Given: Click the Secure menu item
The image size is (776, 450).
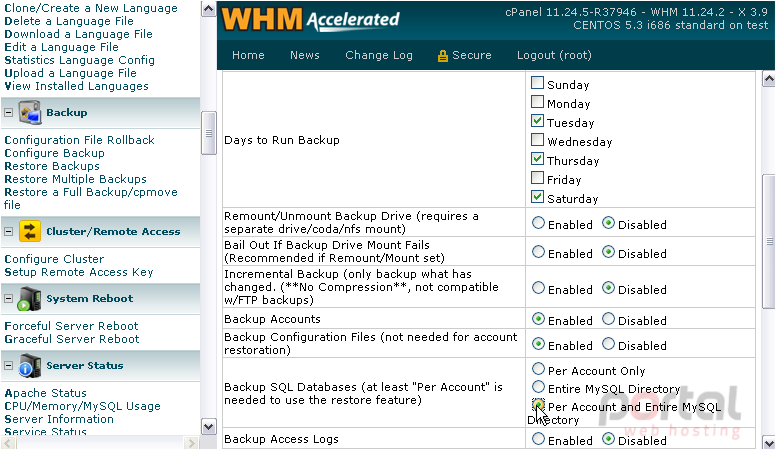Looking at the screenshot, I should (x=472, y=55).
